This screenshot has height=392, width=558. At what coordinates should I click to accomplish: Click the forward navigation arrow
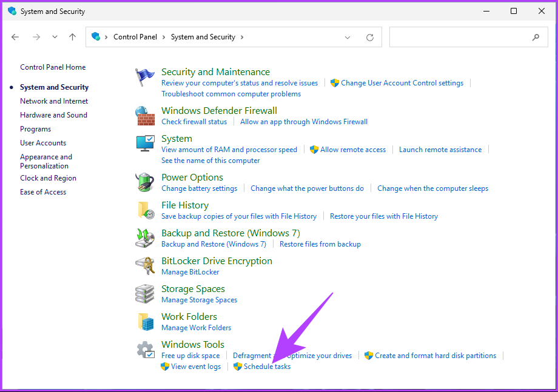click(x=36, y=37)
